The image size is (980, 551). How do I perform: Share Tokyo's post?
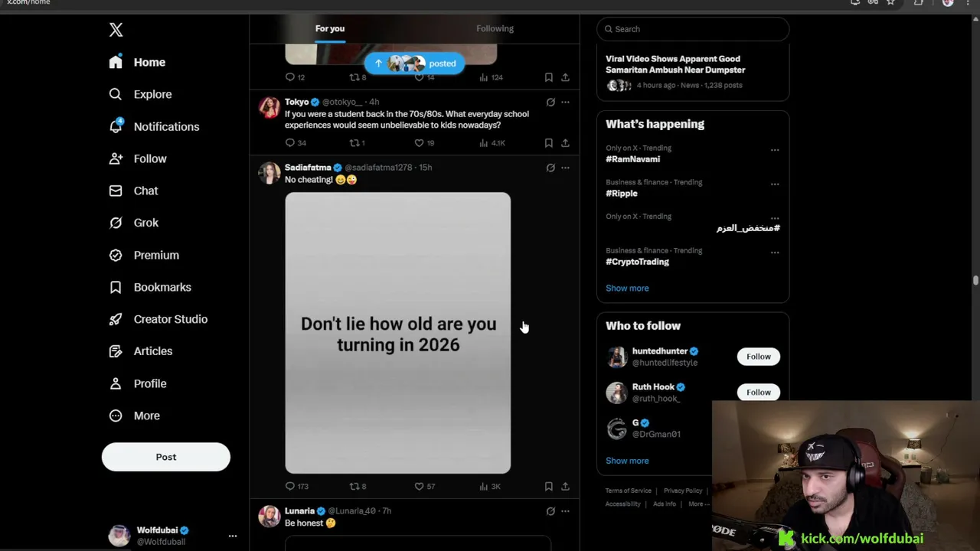click(x=565, y=143)
